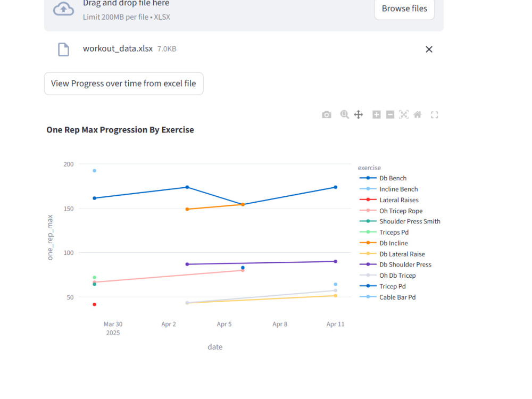Click the Autoscale icon in chart modebar
The height and width of the screenshot is (399, 532).
click(x=404, y=115)
